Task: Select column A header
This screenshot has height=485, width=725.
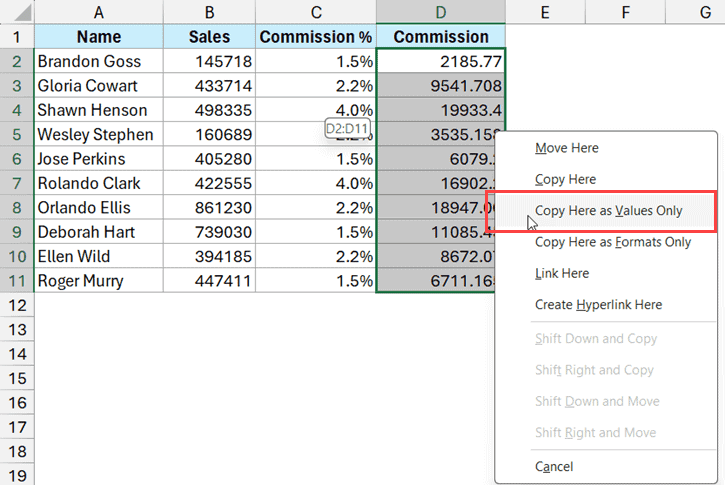Action: click(98, 12)
